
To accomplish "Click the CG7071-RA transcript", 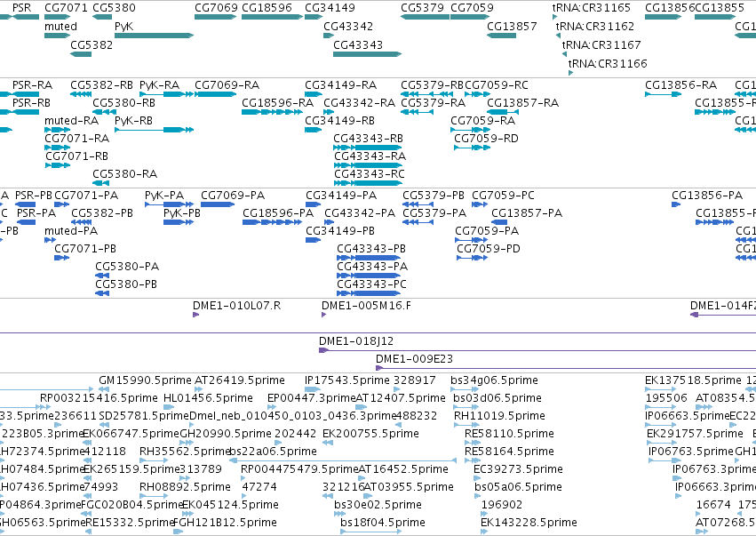I will [x=58, y=148].
